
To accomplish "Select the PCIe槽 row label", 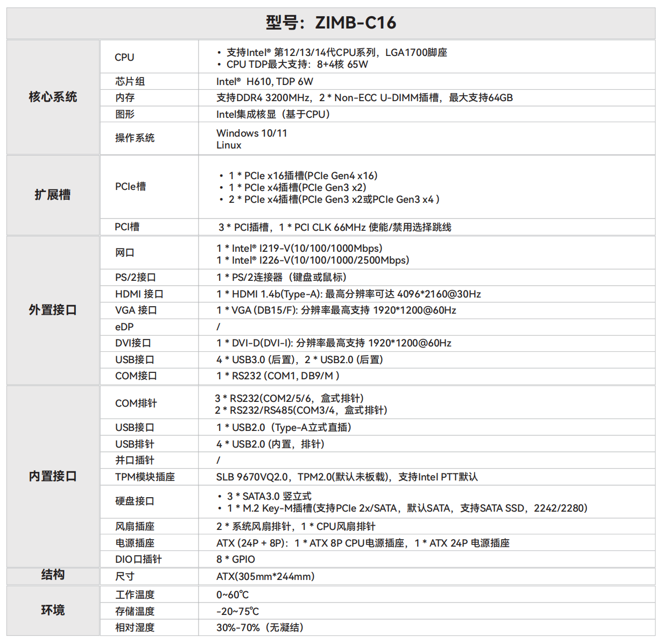I will click(130, 187).
